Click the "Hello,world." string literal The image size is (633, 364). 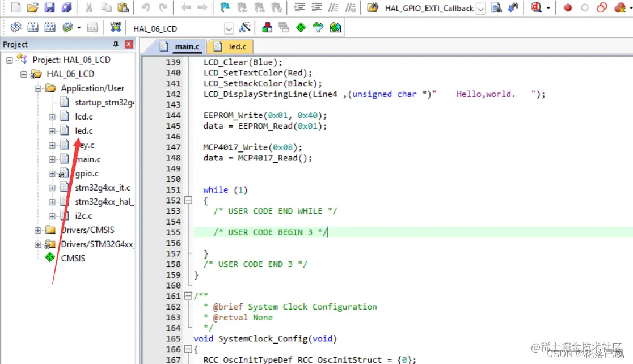486,94
